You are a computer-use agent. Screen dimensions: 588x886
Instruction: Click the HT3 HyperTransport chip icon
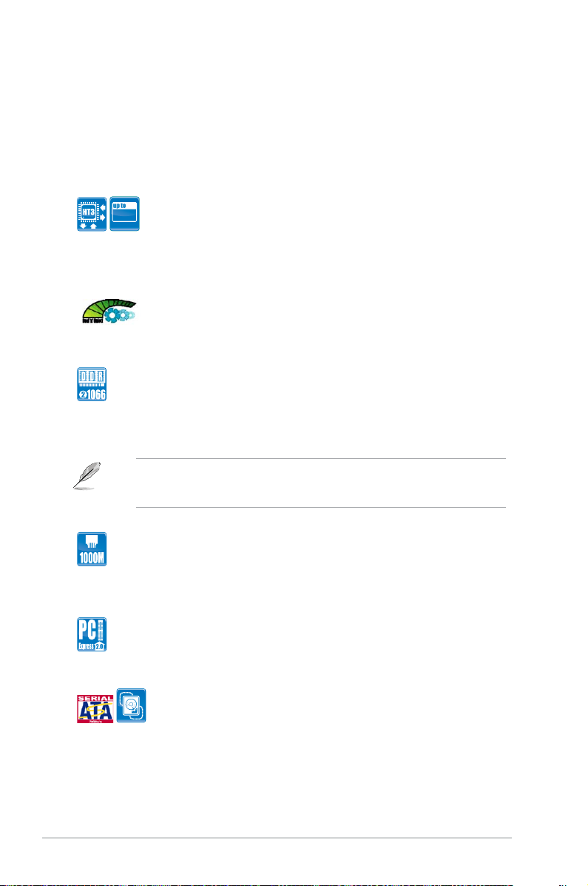coord(92,214)
